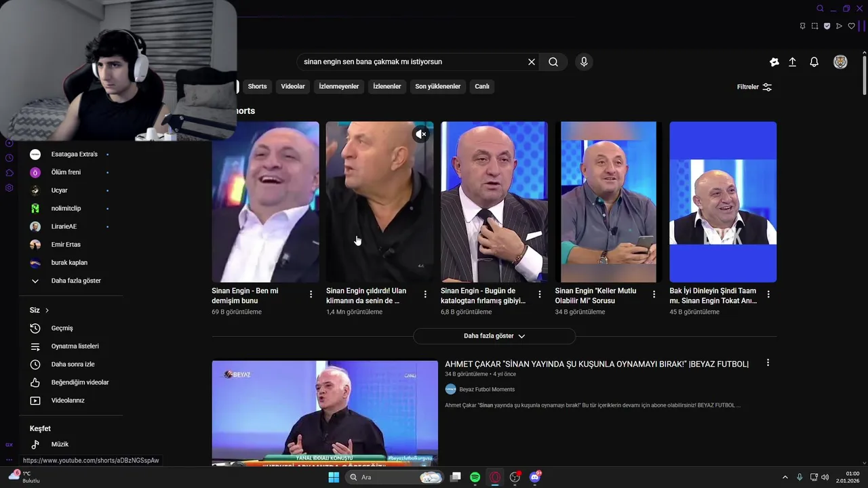Open options menu for Ahmet Çakar video
868x488 pixels.
(x=768, y=363)
